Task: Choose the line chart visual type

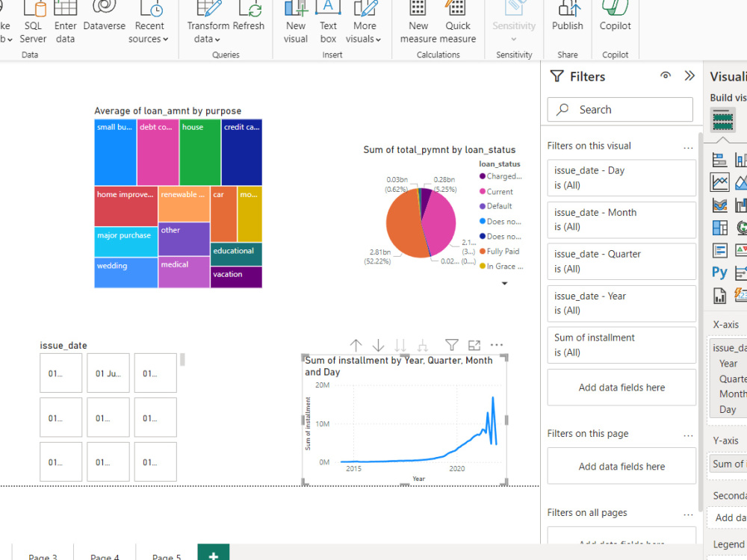Action: pyautogui.click(x=719, y=182)
